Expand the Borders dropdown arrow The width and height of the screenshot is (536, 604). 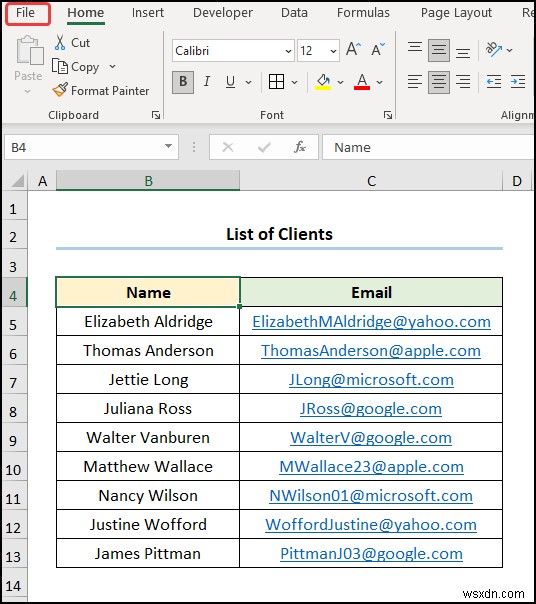[x=294, y=82]
